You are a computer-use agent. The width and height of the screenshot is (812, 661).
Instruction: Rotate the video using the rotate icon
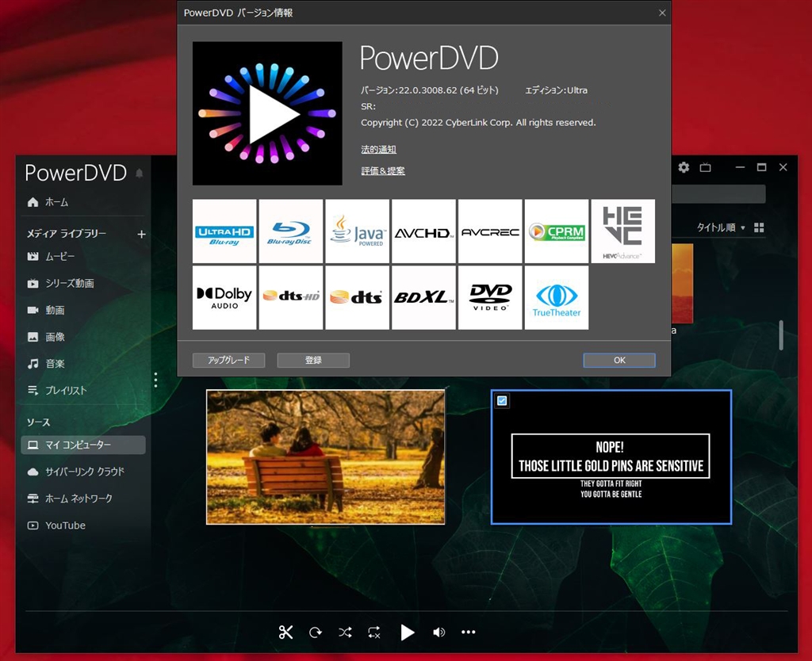[x=315, y=632]
